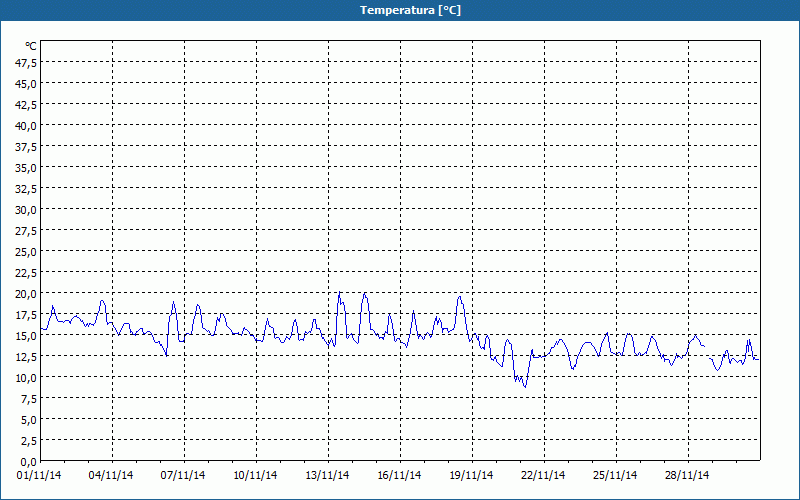Viewport: 800px width, 500px height.
Task: Click the 10,0 y-axis label
Action: pos(27,378)
